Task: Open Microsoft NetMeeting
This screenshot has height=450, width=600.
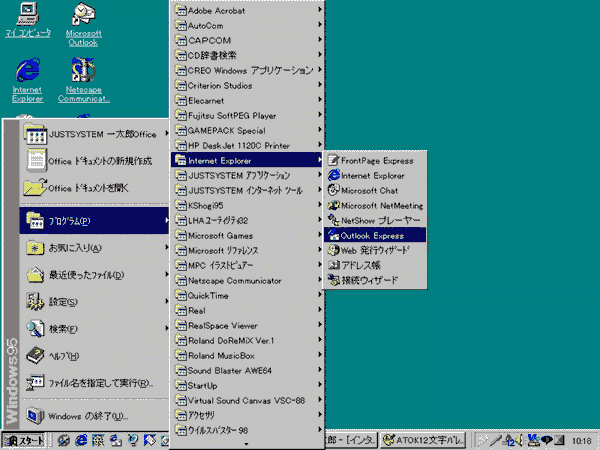Action: pos(375,205)
